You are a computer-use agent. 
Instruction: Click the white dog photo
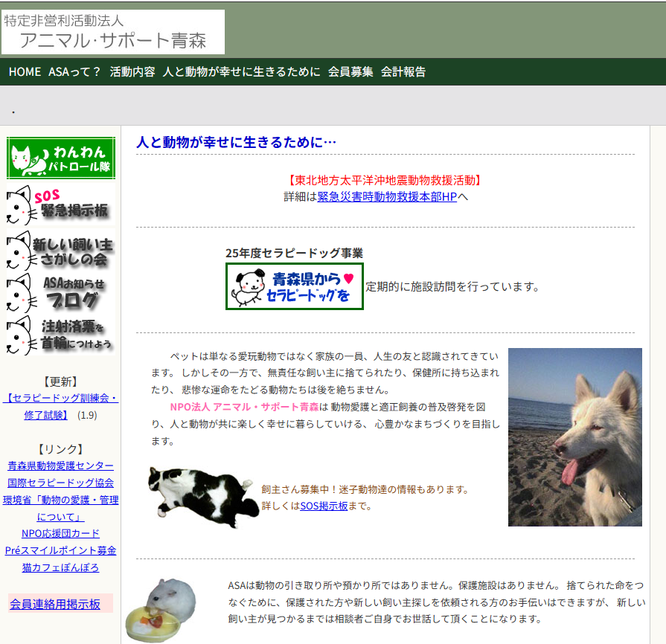574,437
